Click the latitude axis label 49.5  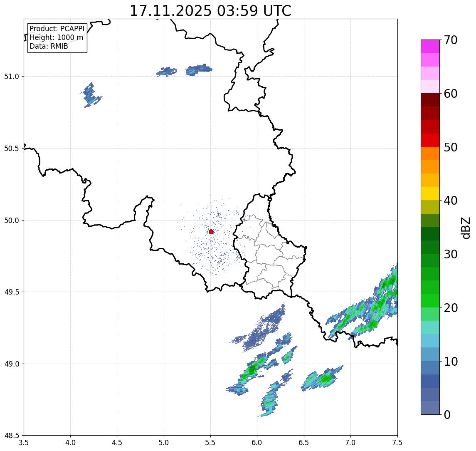coord(12,292)
